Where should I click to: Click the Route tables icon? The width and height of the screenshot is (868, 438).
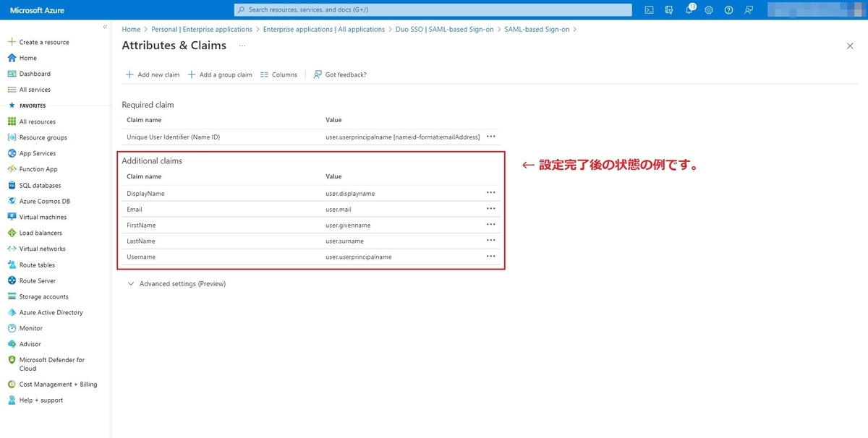(x=12, y=265)
